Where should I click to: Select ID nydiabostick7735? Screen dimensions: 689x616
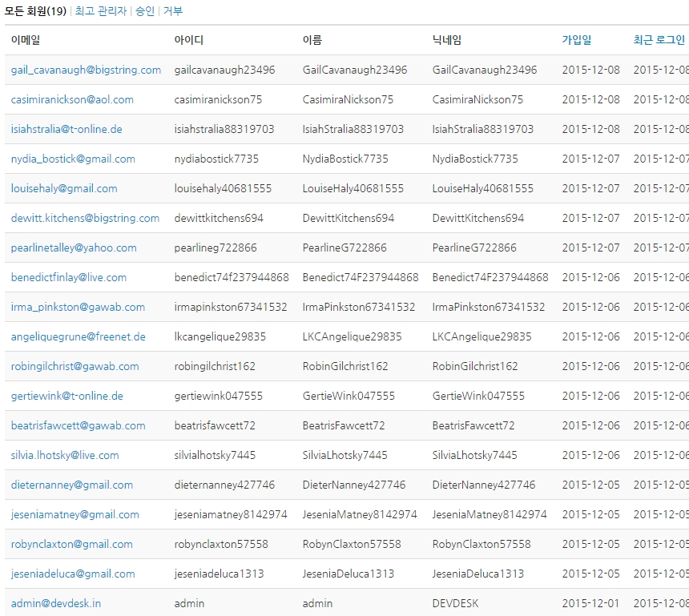point(216,159)
